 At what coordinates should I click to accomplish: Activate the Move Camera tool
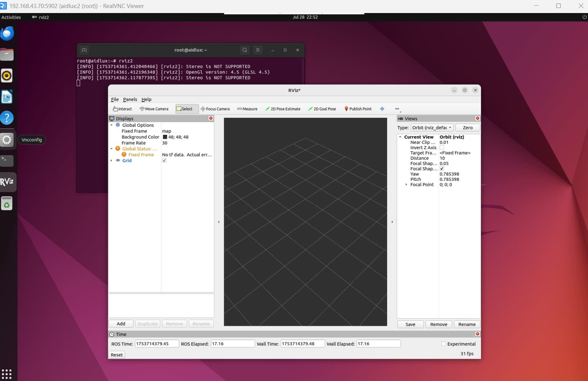(x=154, y=109)
